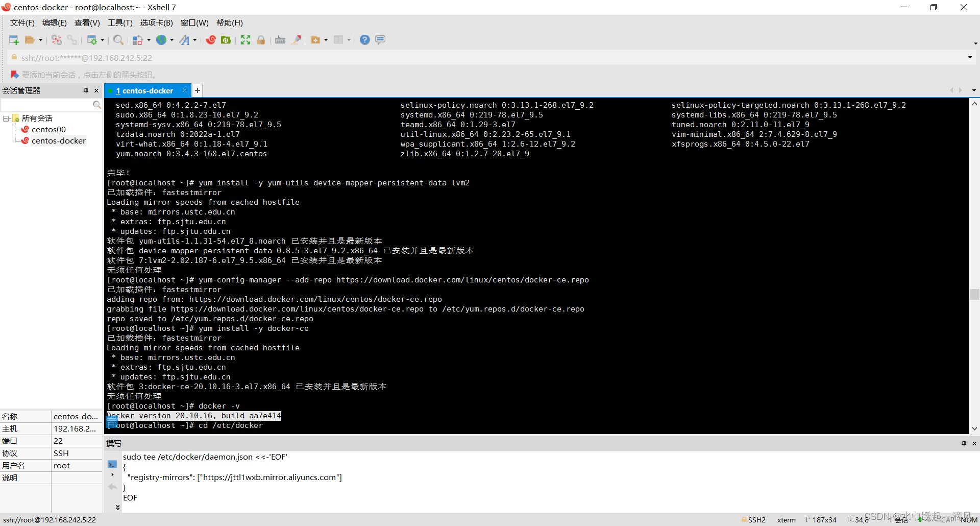Select the centos00 session
980x526 pixels.
coord(48,130)
